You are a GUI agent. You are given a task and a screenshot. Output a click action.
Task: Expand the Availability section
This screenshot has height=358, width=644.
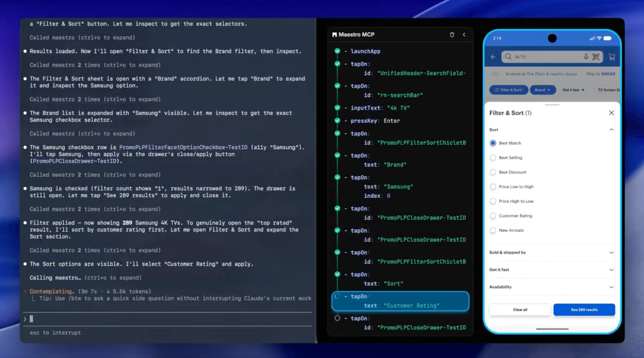[551, 287]
